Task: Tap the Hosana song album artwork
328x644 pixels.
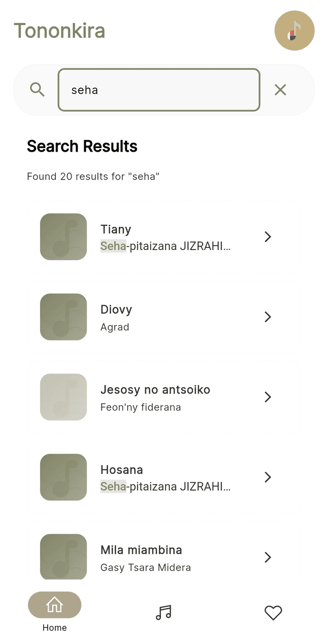Action: [64, 477]
